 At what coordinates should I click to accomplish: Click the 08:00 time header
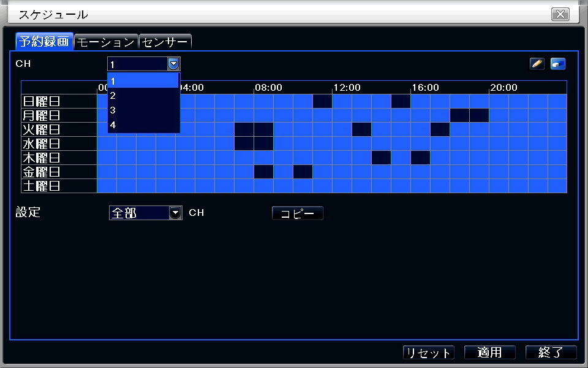click(x=268, y=88)
